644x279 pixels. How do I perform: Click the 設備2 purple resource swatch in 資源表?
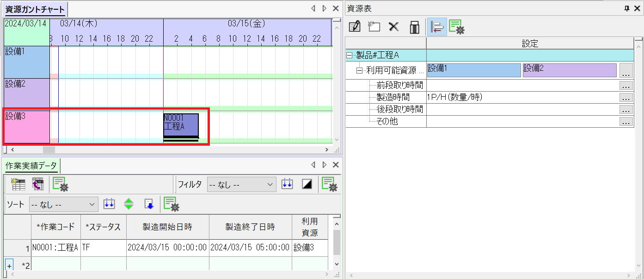[x=569, y=70]
